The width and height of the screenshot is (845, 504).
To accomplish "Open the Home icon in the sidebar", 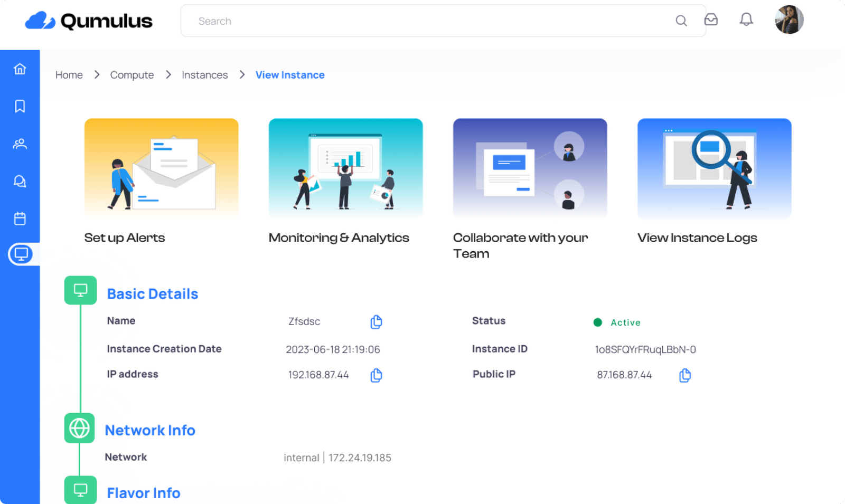I will (20, 69).
